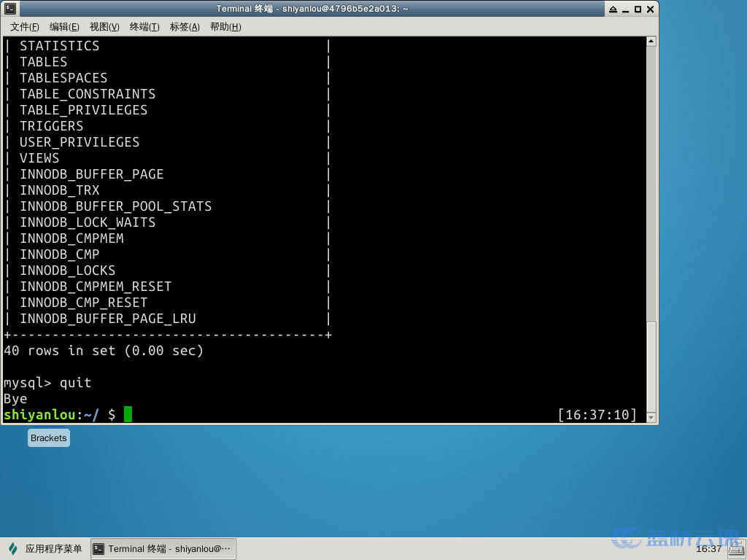Screen dimensions: 747x560
Task: Click the STATISTICS row text
Action: click(x=60, y=46)
